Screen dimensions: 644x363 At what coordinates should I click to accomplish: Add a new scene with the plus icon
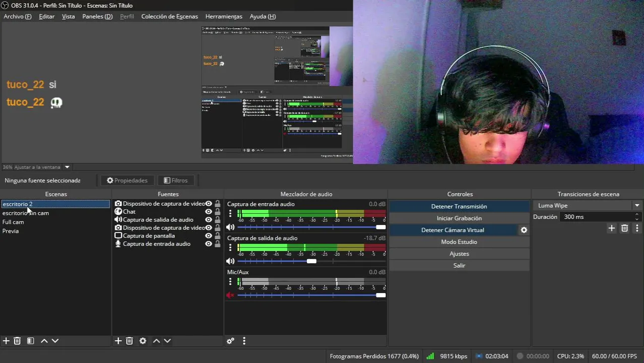6,341
